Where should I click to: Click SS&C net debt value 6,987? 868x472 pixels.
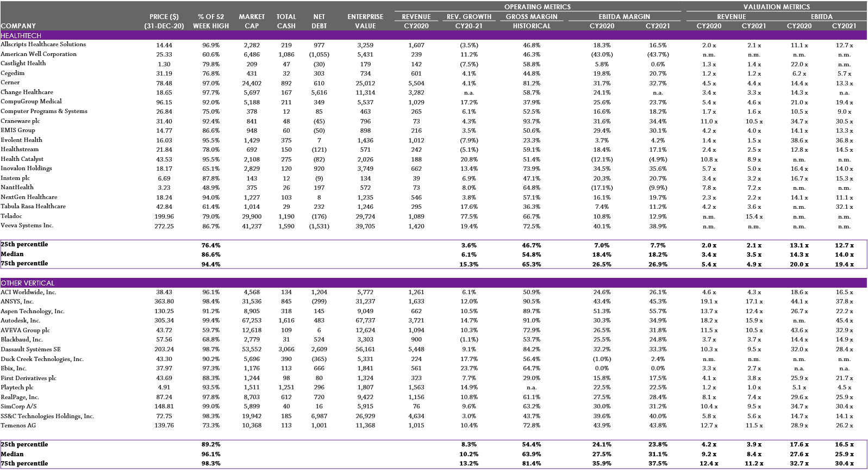click(319, 416)
